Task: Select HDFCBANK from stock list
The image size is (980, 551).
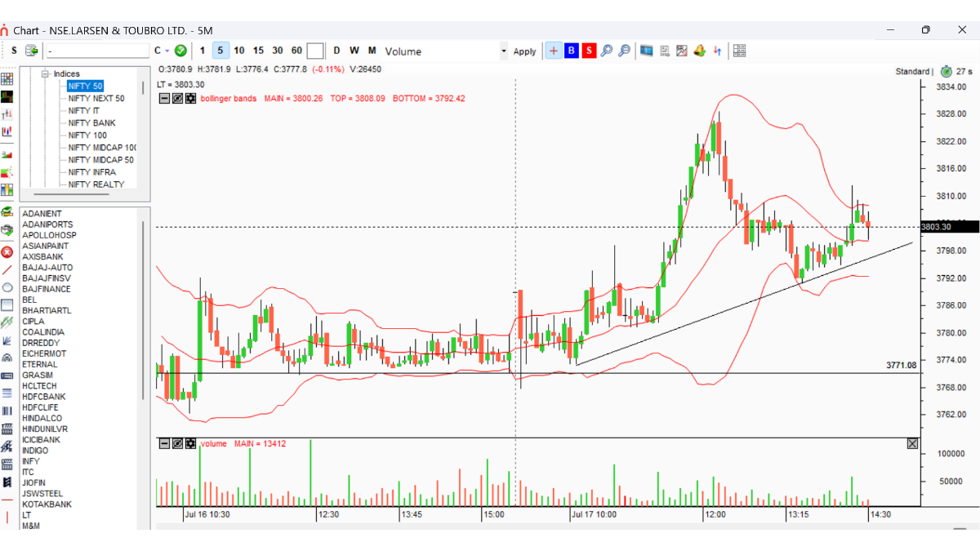Action: (x=43, y=397)
